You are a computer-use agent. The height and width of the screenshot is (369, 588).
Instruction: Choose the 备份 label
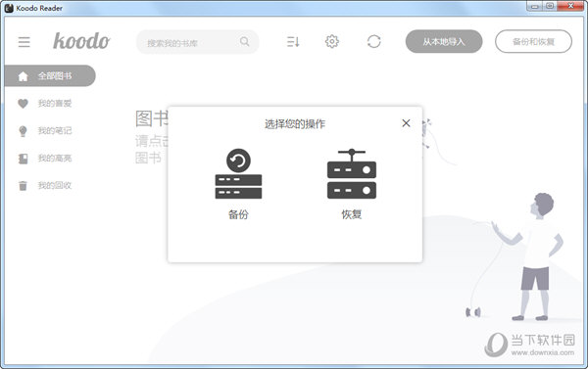point(238,214)
